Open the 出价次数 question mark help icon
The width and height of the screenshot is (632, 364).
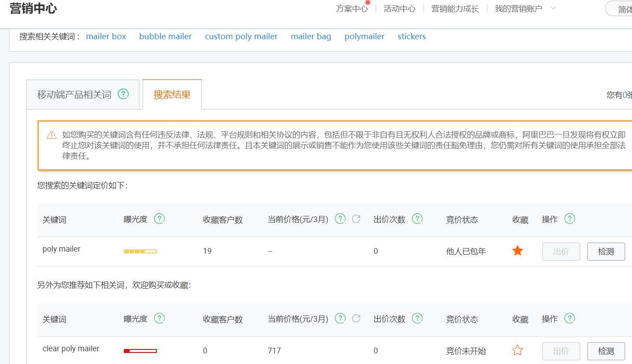click(x=417, y=219)
